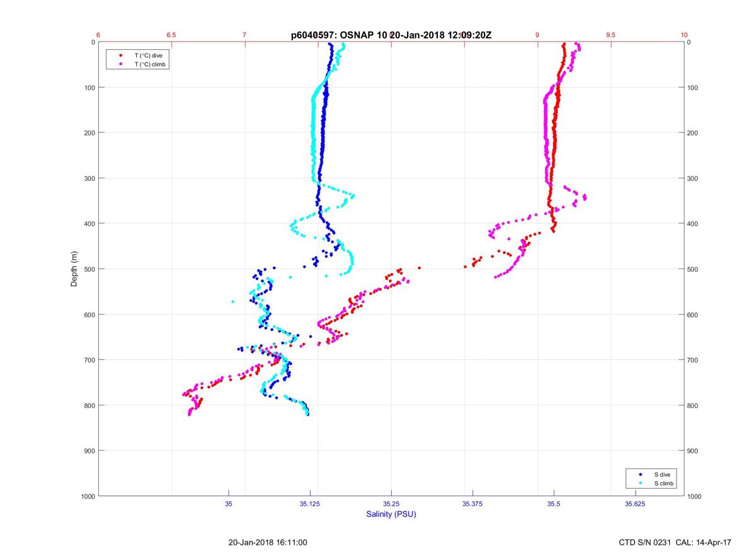Click temperature tick label 7 on top axis
Screen dimensions: 756x558
coord(245,35)
